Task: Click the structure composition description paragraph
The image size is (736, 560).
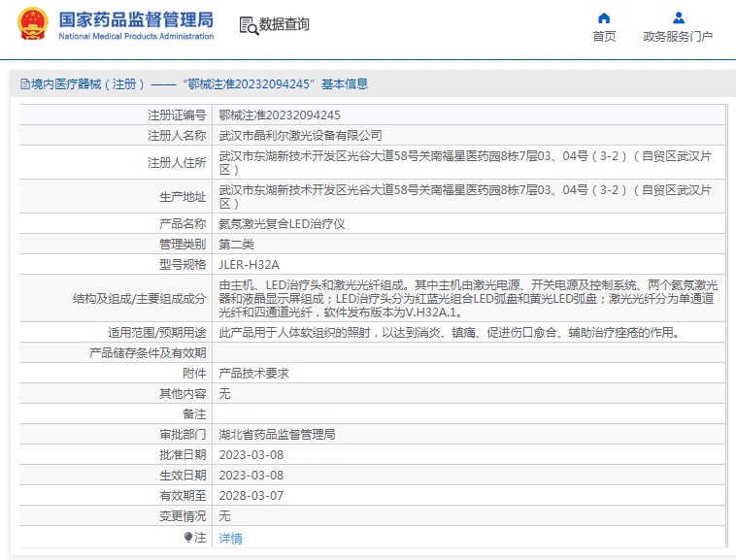Action: pyautogui.click(x=468, y=298)
